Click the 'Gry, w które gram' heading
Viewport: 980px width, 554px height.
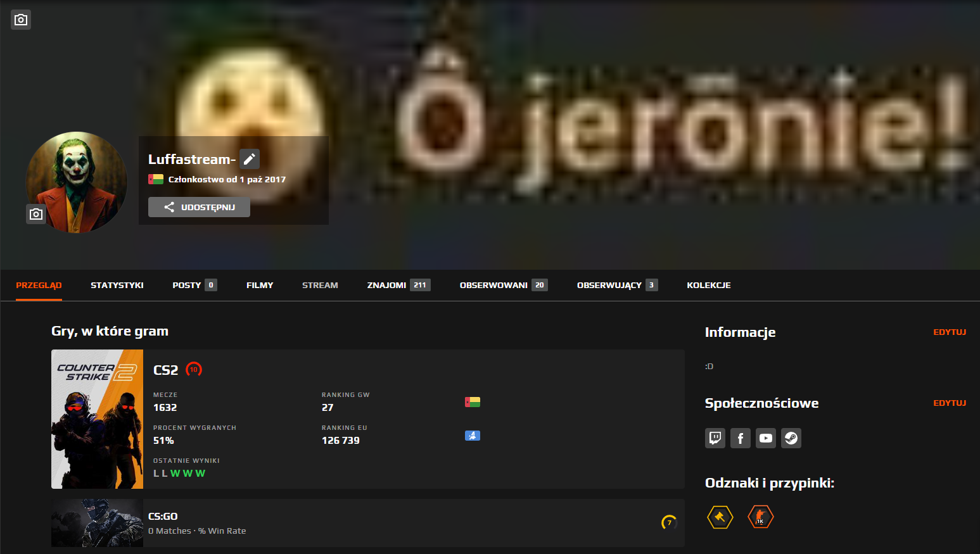pos(110,331)
